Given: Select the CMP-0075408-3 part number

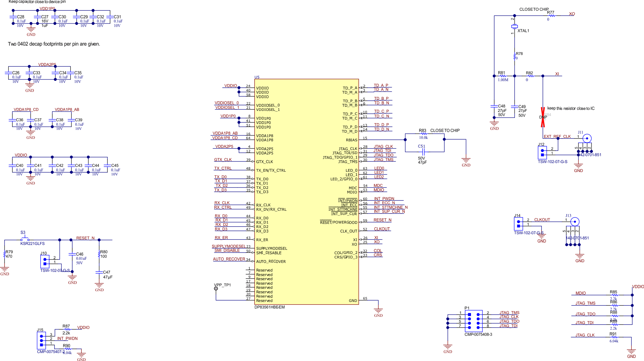Looking at the screenshot, I should [478, 334].
